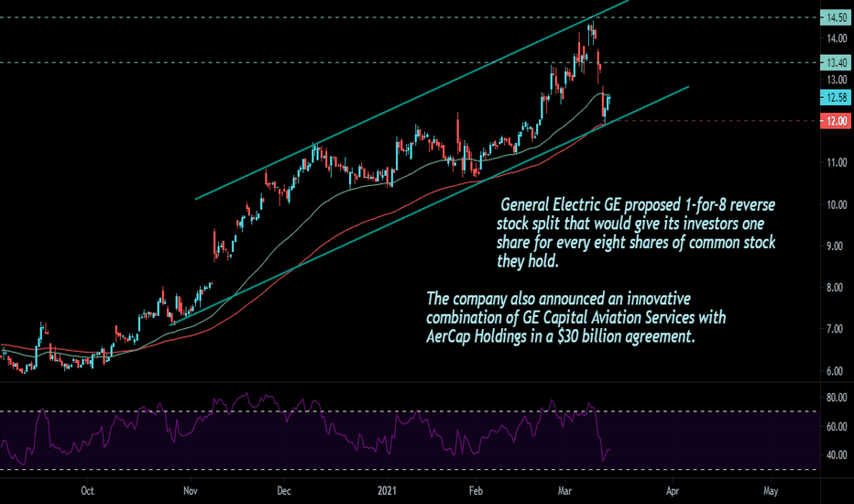Viewport: 854px width, 504px height.
Task: Click the 13.40 price level label
Action: [x=836, y=62]
